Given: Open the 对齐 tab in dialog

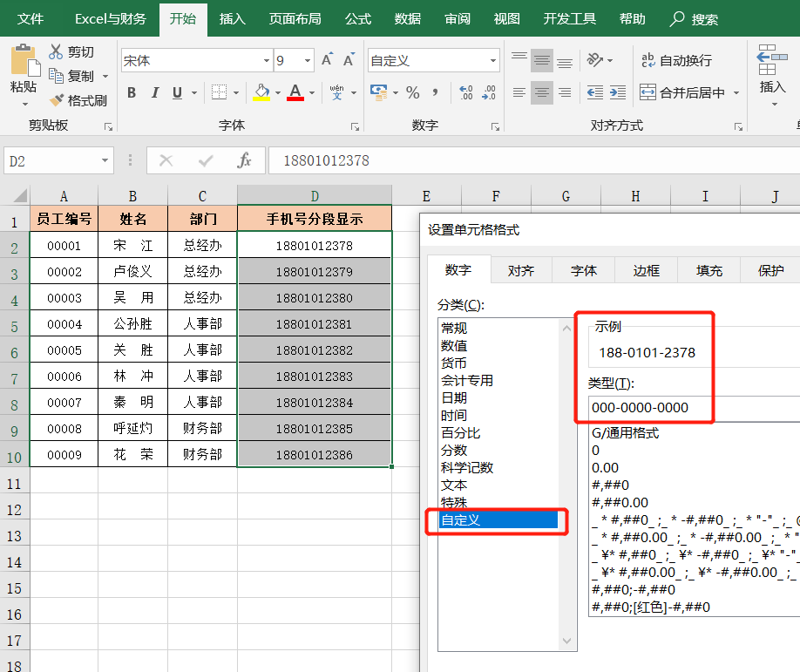Looking at the screenshot, I should (x=521, y=270).
